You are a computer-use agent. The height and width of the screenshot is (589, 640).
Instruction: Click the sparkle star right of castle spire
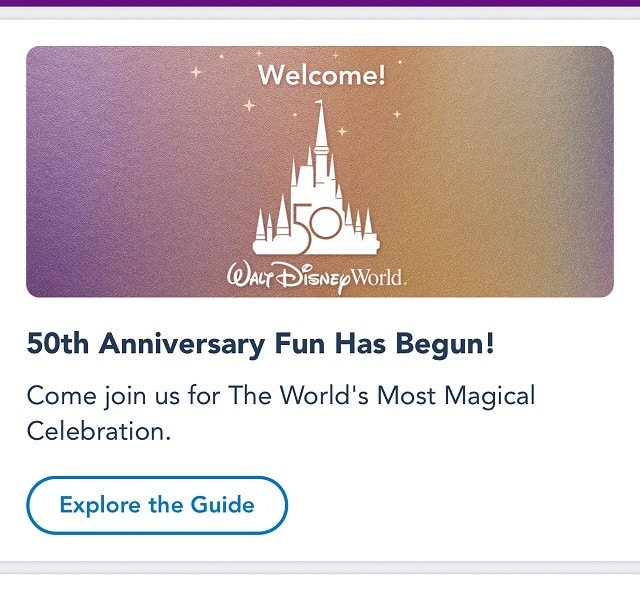(x=342, y=131)
